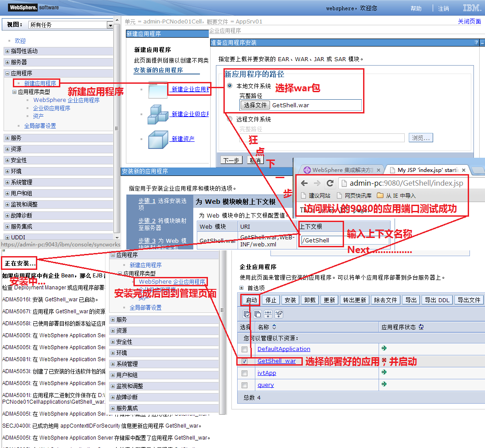Click 帮助 in the top header
The height and width of the screenshot is (448, 485).
416,9
